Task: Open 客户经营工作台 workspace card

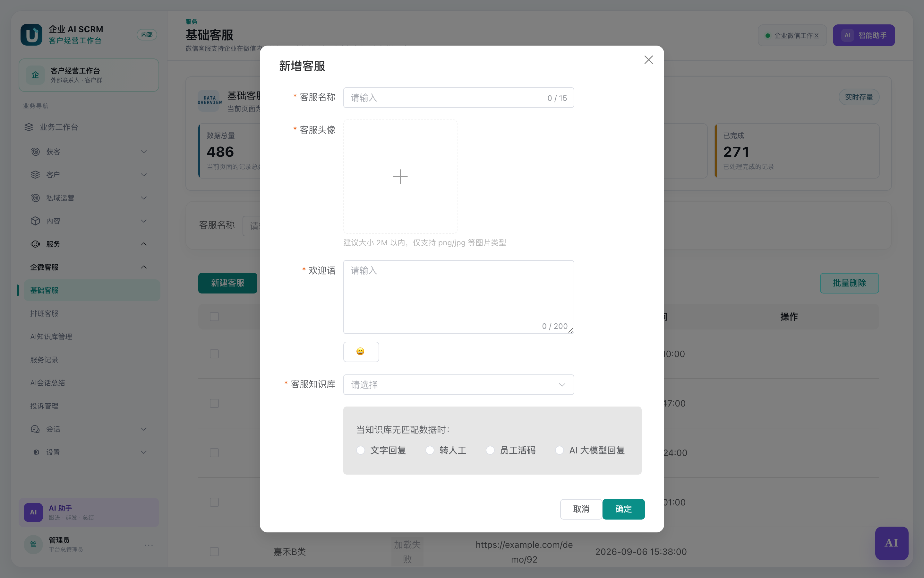Action: point(89,75)
